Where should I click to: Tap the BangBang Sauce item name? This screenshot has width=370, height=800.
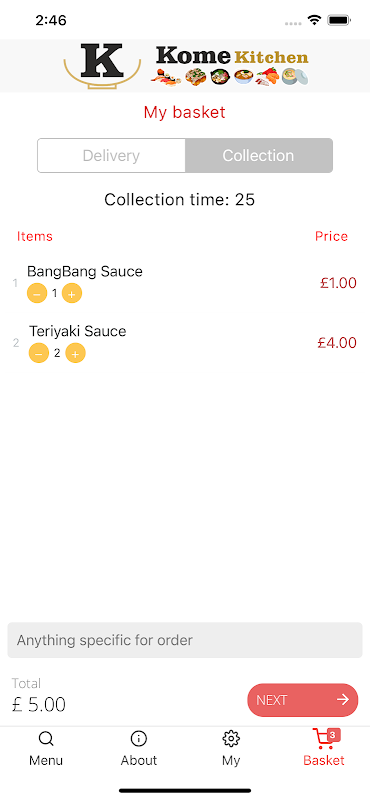[x=85, y=271]
